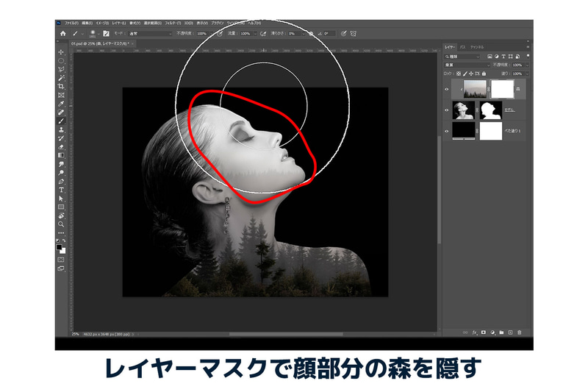Select the Pen tool
Image resolution: width=588 pixels, height=392 pixels.
tap(61, 181)
